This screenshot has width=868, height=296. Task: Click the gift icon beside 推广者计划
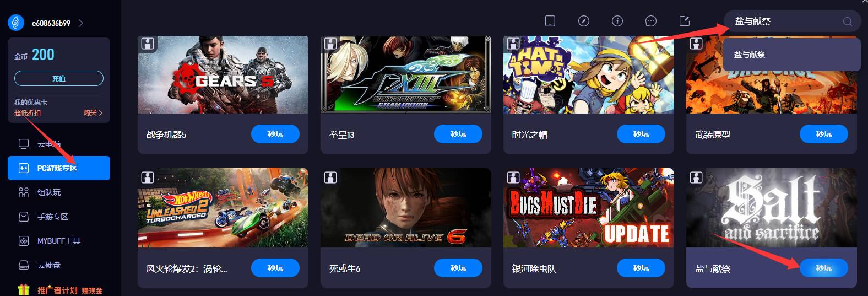coord(23,289)
